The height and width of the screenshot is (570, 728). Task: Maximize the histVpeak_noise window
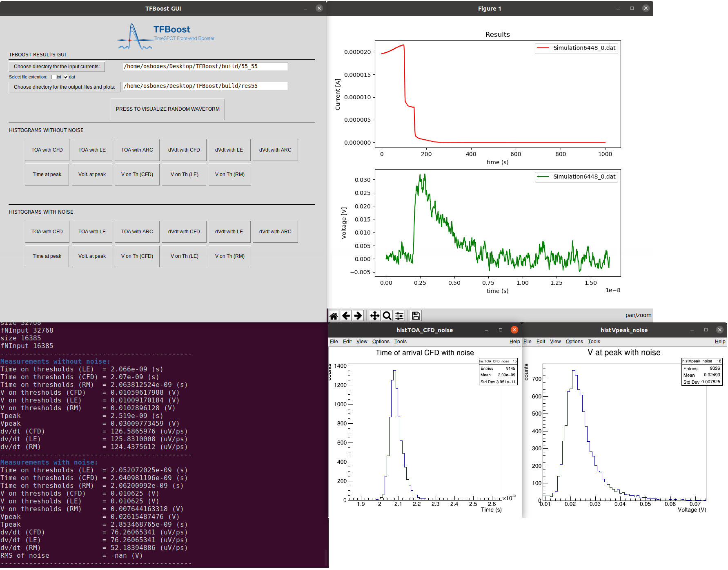click(706, 330)
